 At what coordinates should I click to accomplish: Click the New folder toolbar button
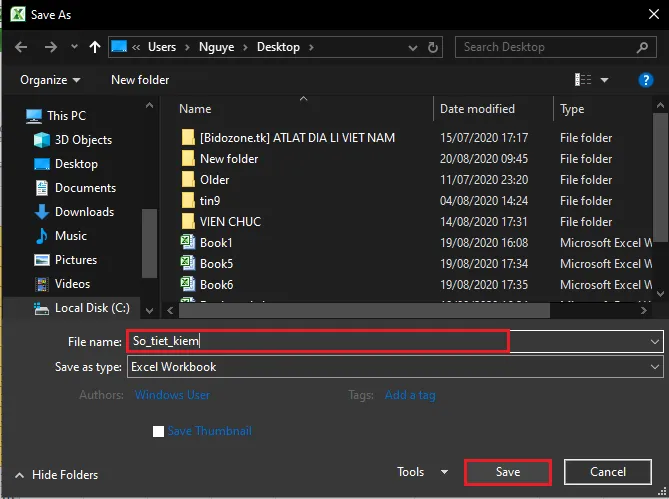pos(140,80)
